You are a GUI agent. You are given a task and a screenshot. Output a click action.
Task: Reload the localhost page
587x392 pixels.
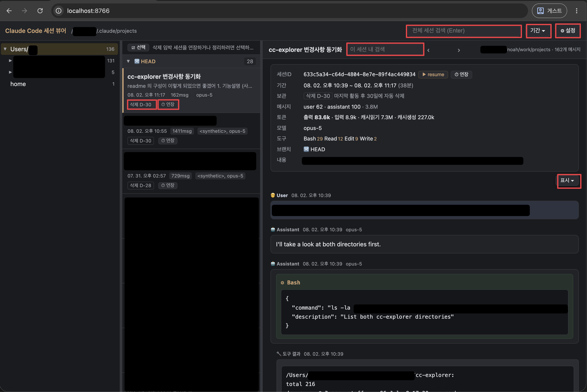click(40, 11)
